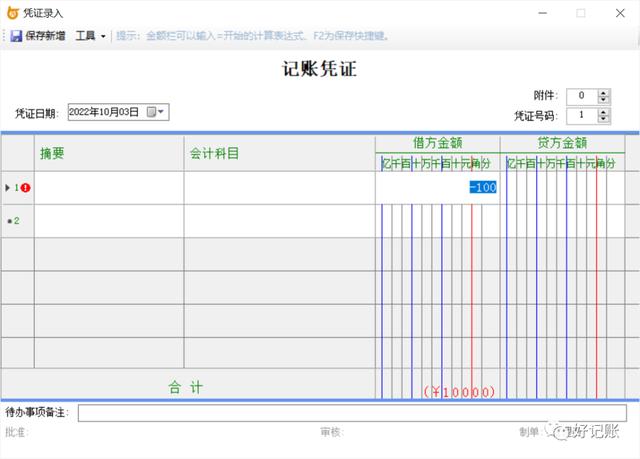Image resolution: width=640 pixels, height=459 pixels.
Task: Click the 摘要 cell in row 2
Action: (109, 221)
